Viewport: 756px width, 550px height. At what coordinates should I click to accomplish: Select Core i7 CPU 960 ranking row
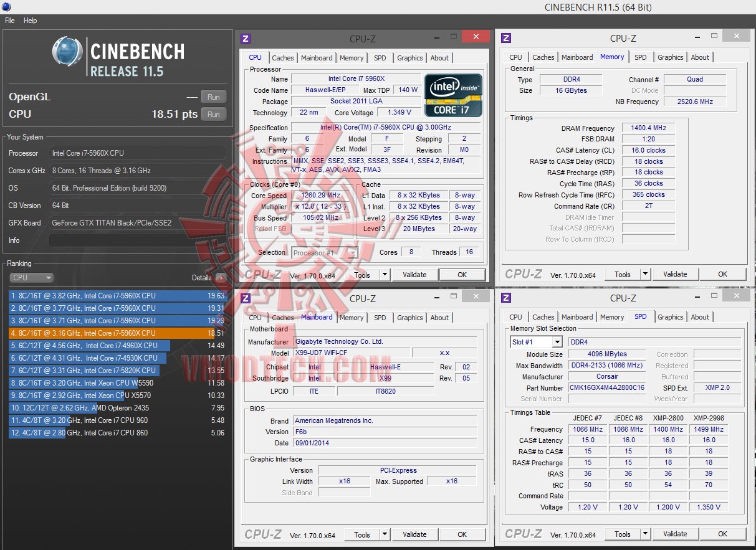[117, 420]
